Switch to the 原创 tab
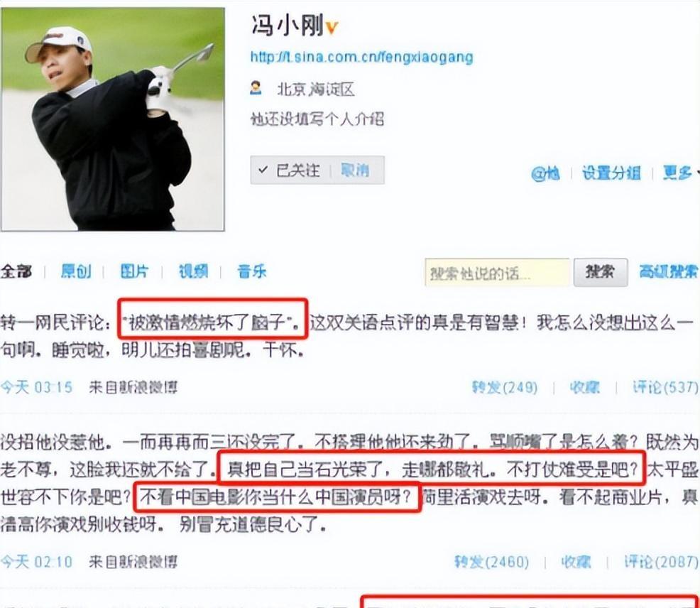This screenshot has width=700, height=608. click(x=76, y=271)
